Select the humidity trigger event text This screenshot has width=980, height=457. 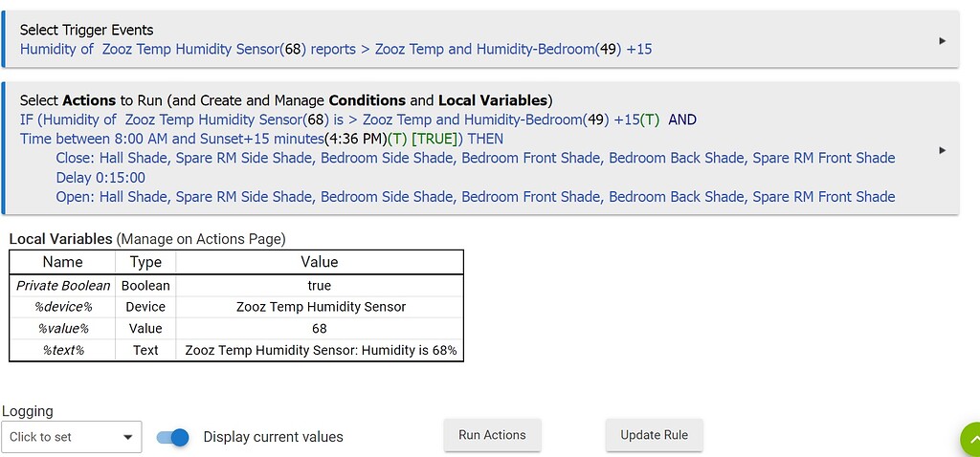[x=335, y=49]
